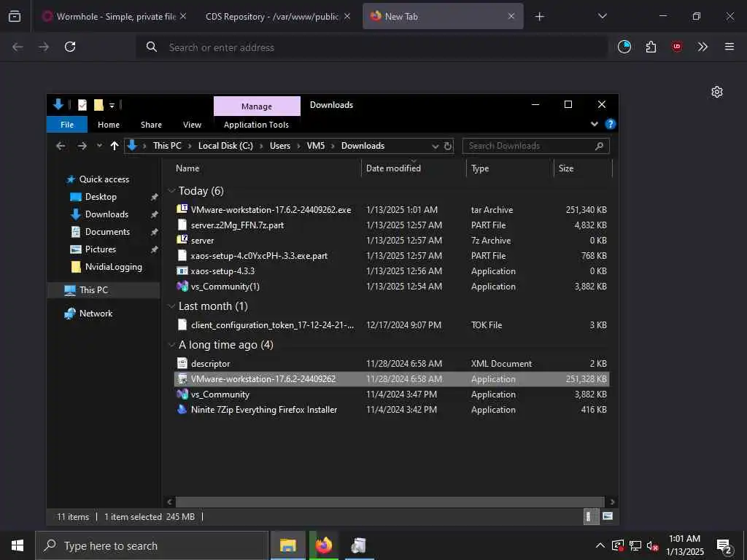
Task: Click the Firefox view tabs icon
Action: [15, 16]
